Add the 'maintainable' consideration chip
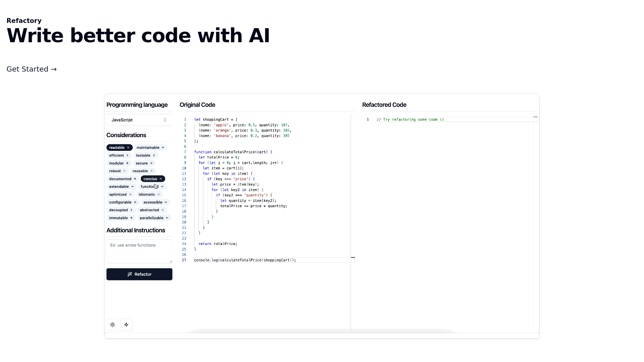The height and width of the screenshot is (362, 644). pyautogui.click(x=151, y=148)
